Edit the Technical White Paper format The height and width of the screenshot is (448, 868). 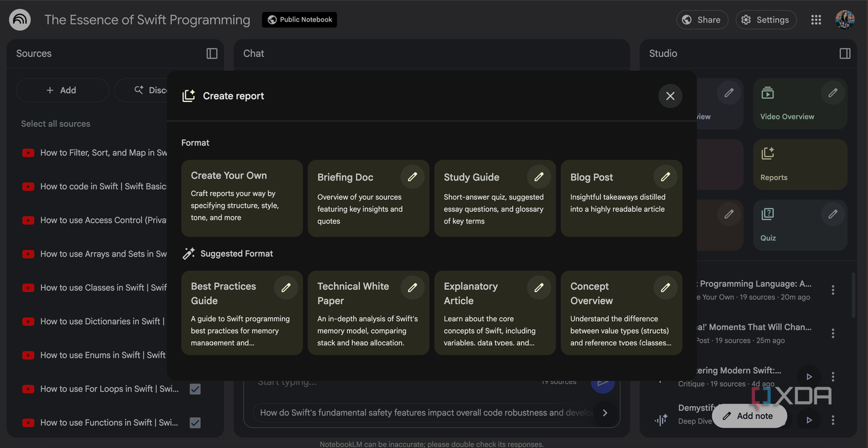pyautogui.click(x=413, y=287)
